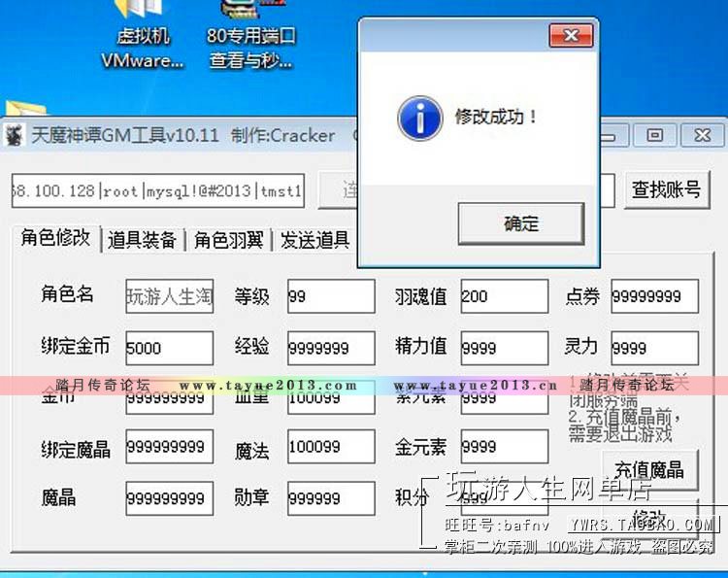
Task: Click the 修改成功！ message text
Action: tap(496, 117)
